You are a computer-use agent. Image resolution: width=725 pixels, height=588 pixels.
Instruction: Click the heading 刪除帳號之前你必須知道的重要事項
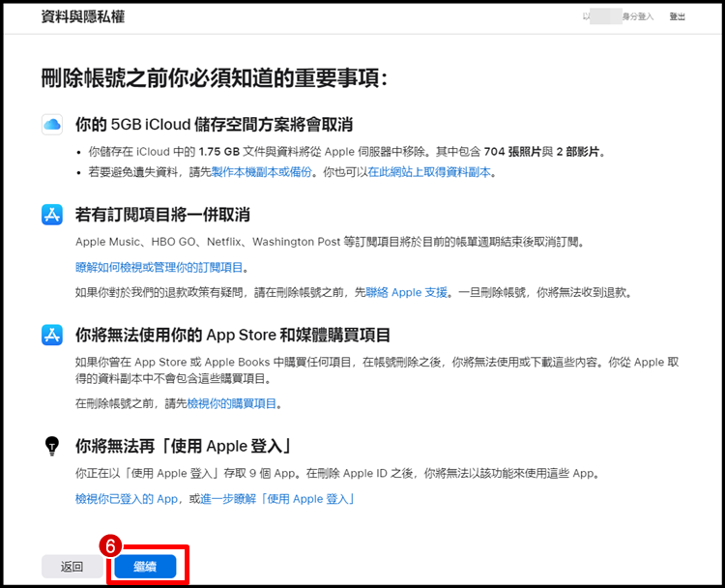[x=214, y=77]
